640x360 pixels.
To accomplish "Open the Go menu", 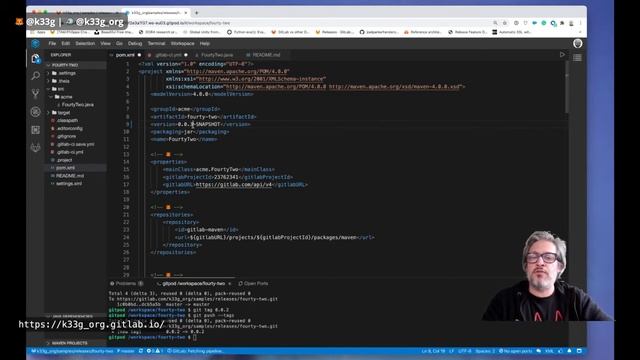I will coord(119,44).
